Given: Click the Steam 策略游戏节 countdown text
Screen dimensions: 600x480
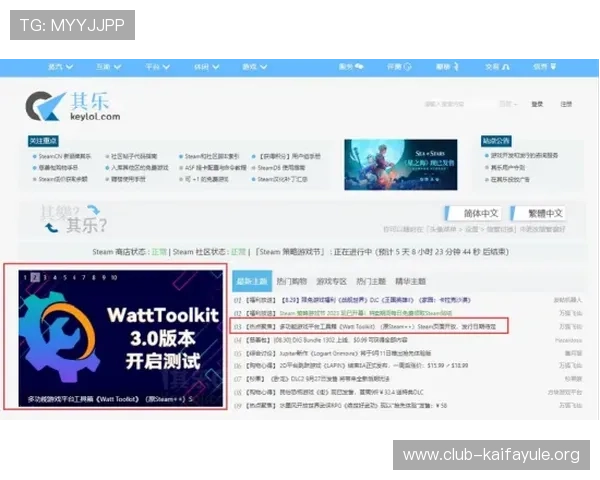Looking at the screenshot, I should [x=381, y=252].
